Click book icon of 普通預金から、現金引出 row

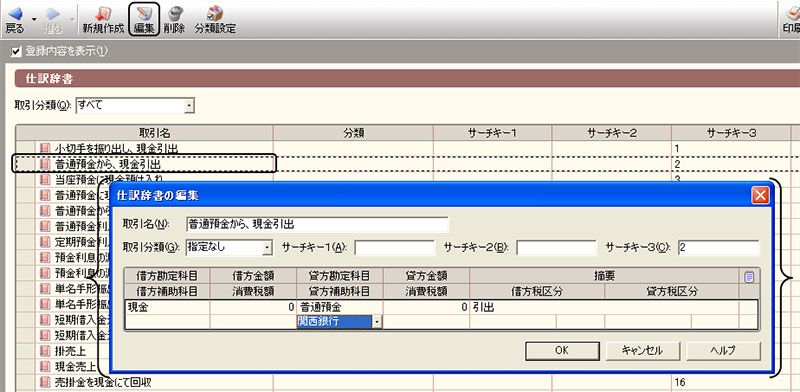pyautogui.click(x=45, y=164)
